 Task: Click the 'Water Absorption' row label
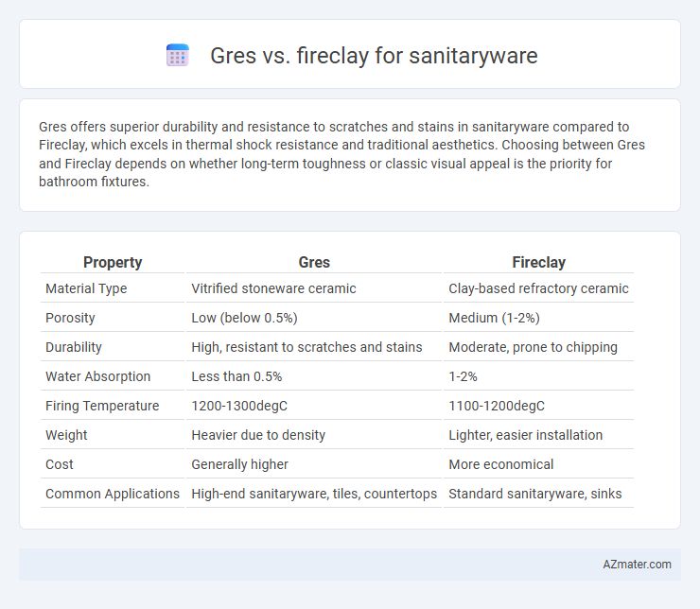tap(97, 376)
